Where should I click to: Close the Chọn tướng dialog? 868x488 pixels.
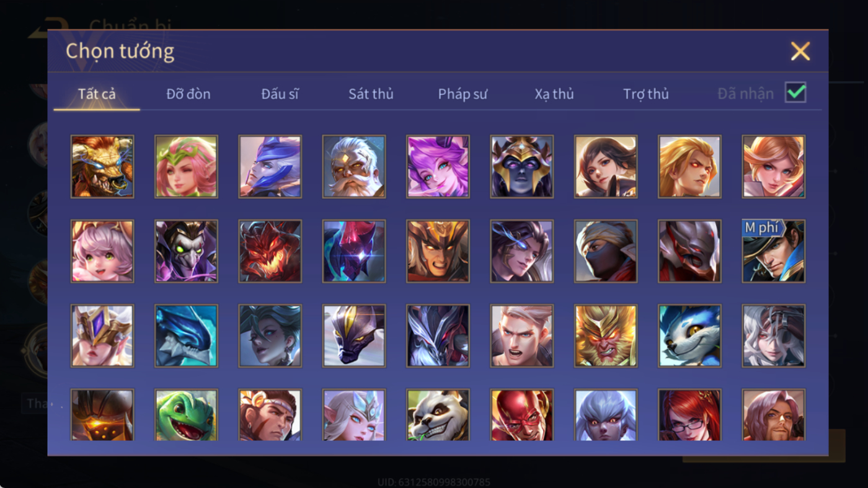(x=800, y=51)
